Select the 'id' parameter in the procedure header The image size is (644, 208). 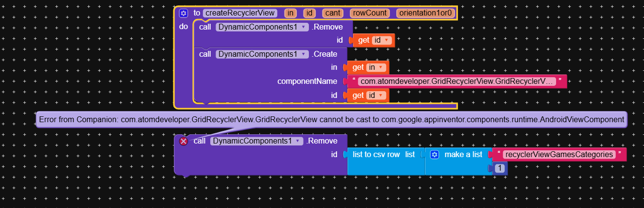(x=309, y=13)
